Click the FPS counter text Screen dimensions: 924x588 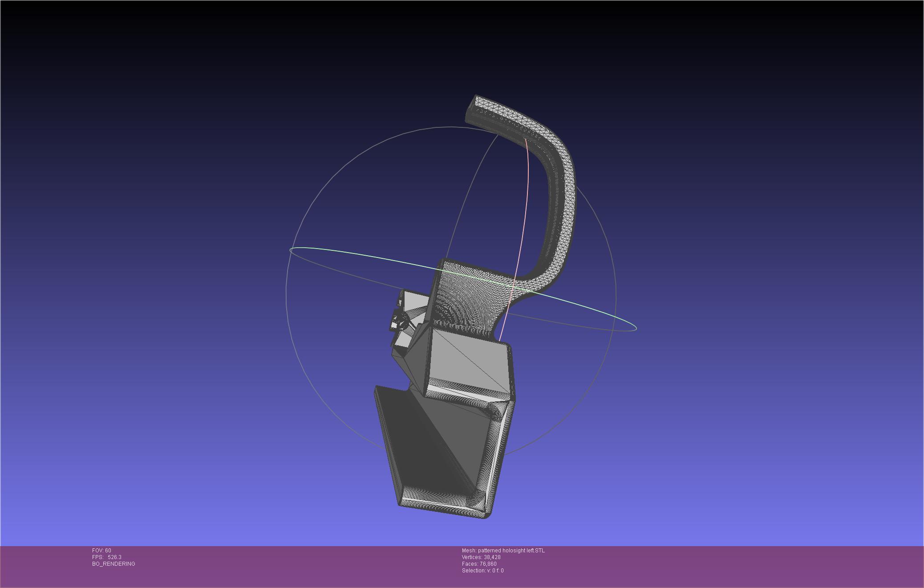coord(107,557)
